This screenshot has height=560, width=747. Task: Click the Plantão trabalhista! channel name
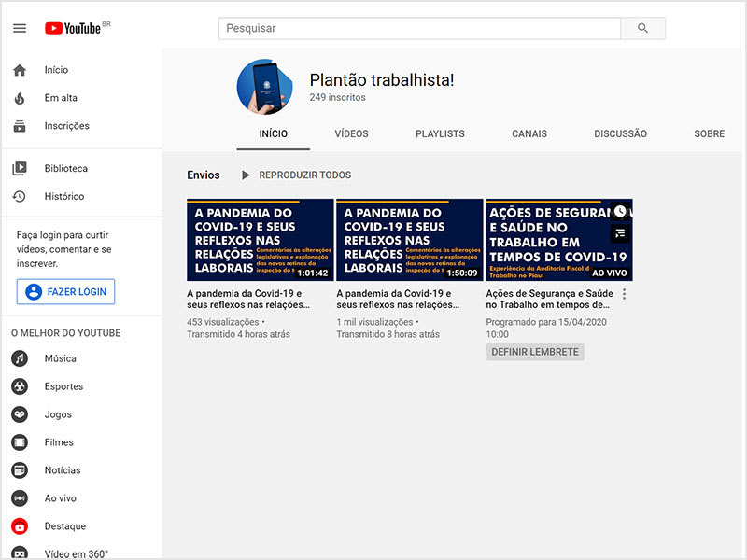382,79
